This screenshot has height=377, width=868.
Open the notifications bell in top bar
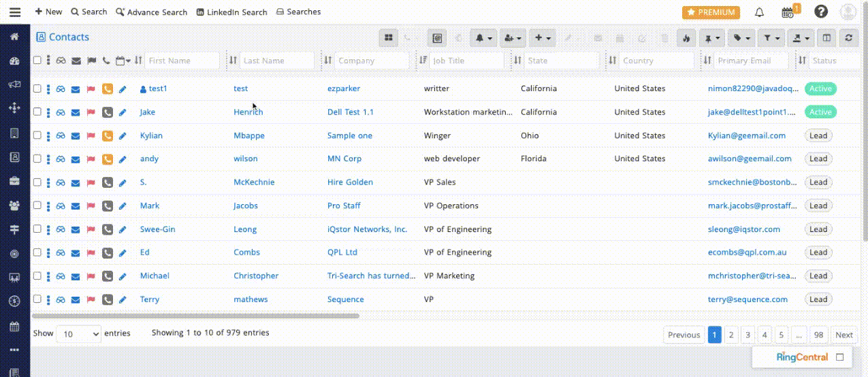(x=759, y=12)
